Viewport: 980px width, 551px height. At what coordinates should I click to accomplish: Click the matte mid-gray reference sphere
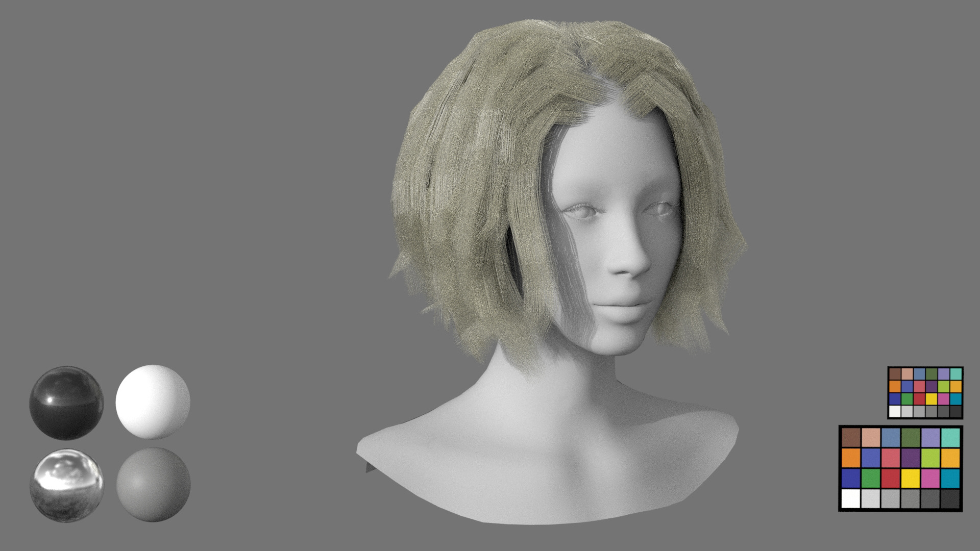pyautogui.click(x=153, y=485)
